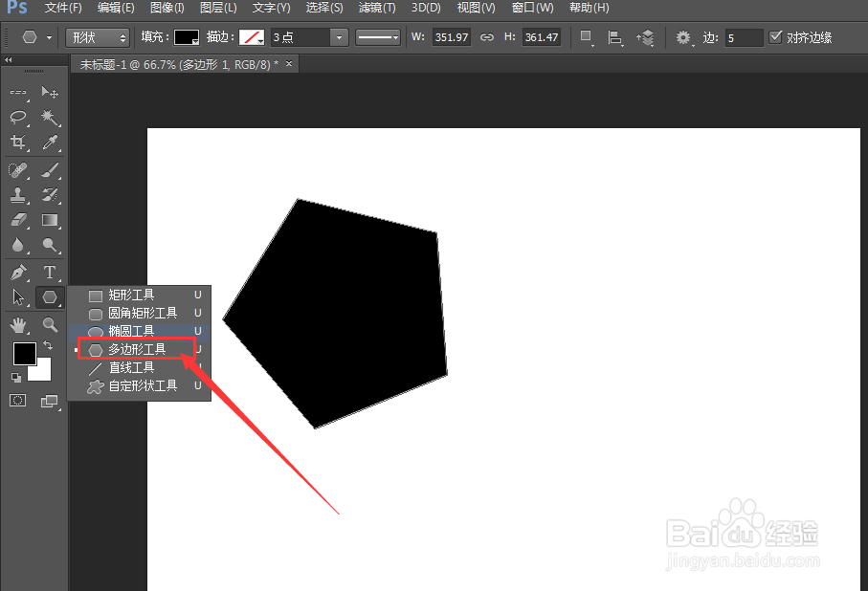
Task: Click the width W input field
Action: tap(451, 37)
